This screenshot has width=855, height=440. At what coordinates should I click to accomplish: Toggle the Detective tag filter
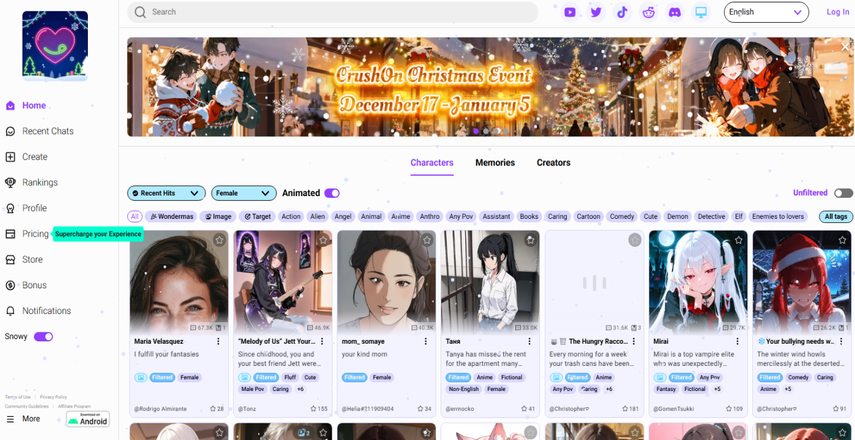(x=712, y=216)
